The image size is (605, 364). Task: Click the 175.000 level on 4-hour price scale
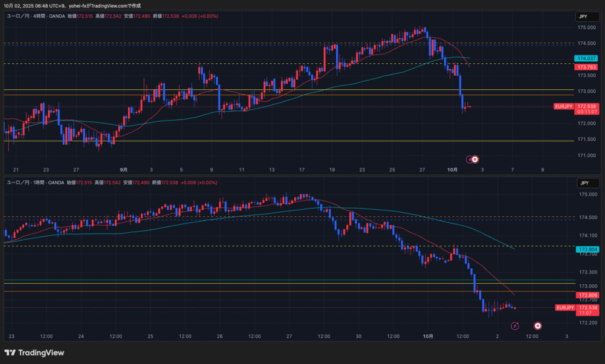[x=586, y=28]
